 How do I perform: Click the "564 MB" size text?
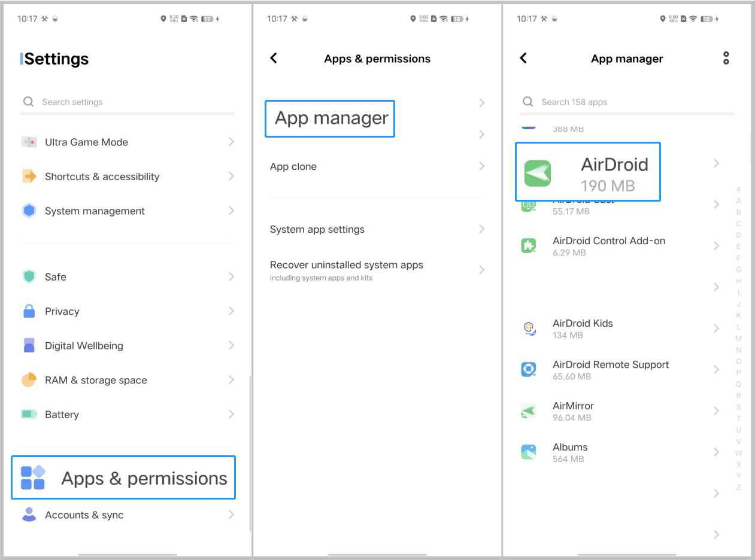568,459
